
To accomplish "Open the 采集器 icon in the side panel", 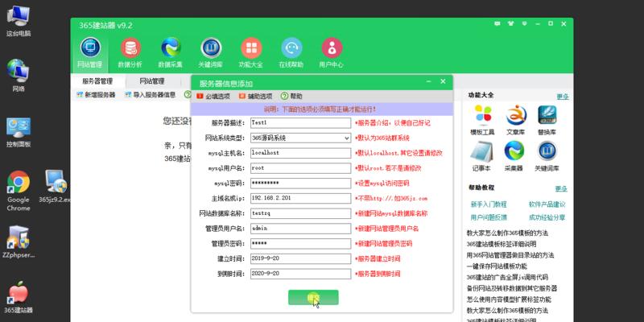I will [514, 156].
